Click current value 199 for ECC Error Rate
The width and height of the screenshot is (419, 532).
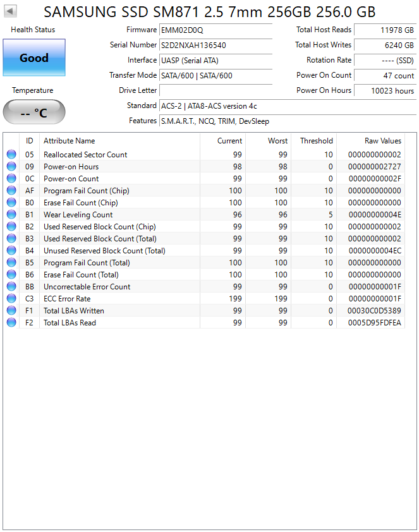pyautogui.click(x=235, y=299)
